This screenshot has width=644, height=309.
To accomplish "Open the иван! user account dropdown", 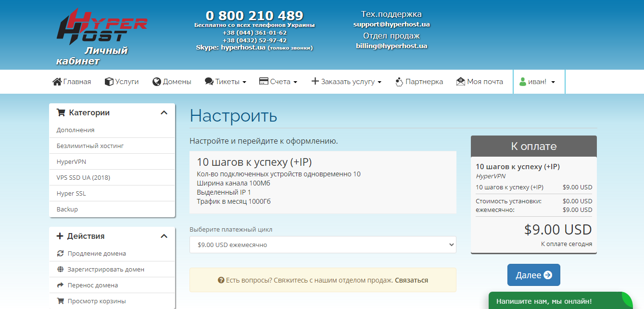I will pos(537,82).
